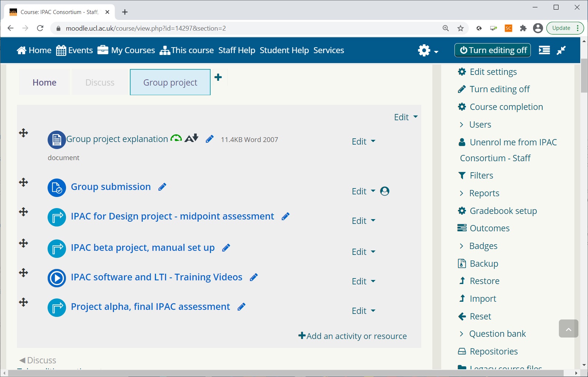Open This course menu in navigation bar

pyautogui.click(x=187, y=50)
